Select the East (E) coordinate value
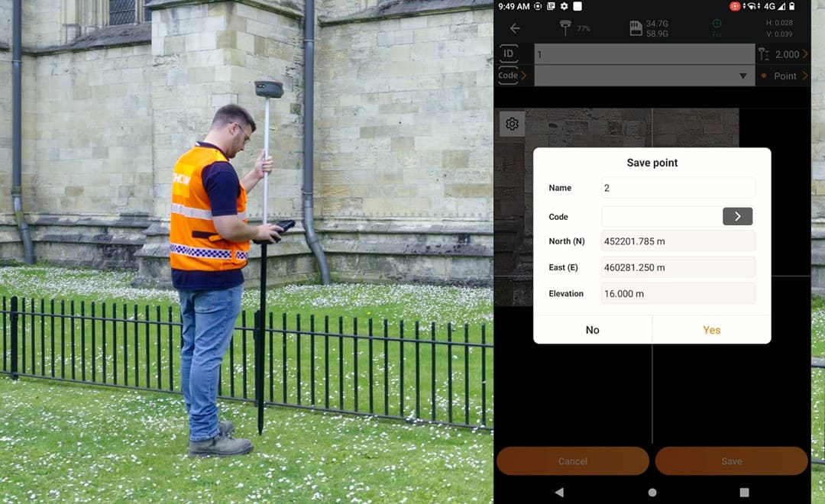 pyautogui.click(x=678, y=267)
